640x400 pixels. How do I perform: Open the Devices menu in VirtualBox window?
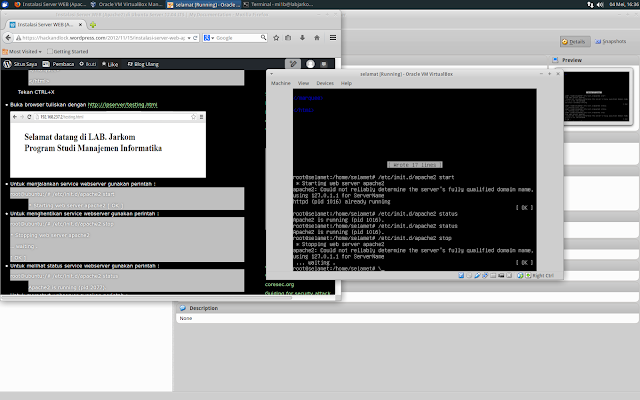[324, 83]
